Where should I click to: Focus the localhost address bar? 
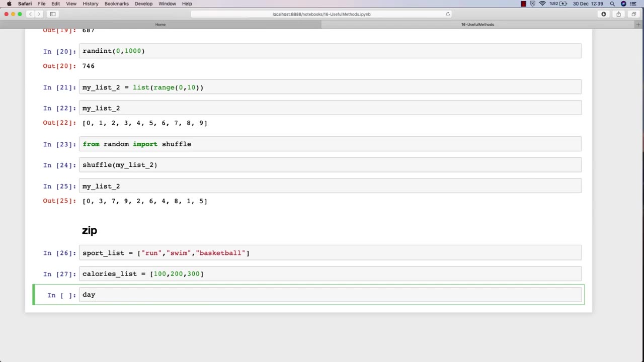pos(321,14)
